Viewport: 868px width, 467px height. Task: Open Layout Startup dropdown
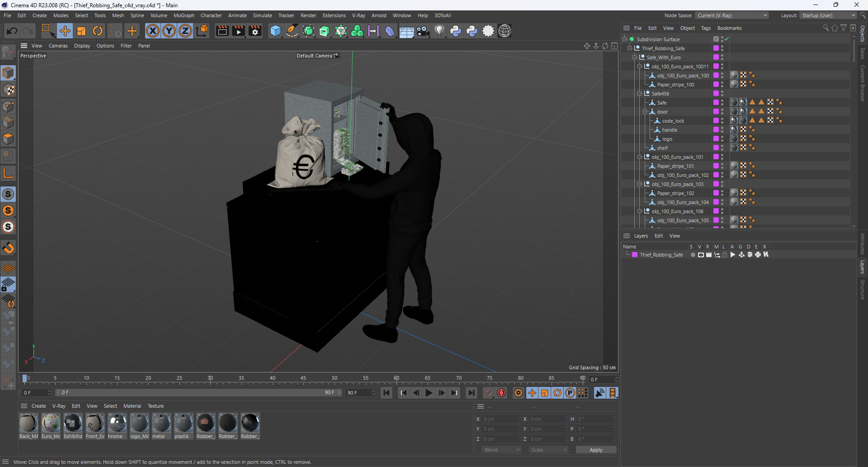pyautogui.click(x=828, y=15)
